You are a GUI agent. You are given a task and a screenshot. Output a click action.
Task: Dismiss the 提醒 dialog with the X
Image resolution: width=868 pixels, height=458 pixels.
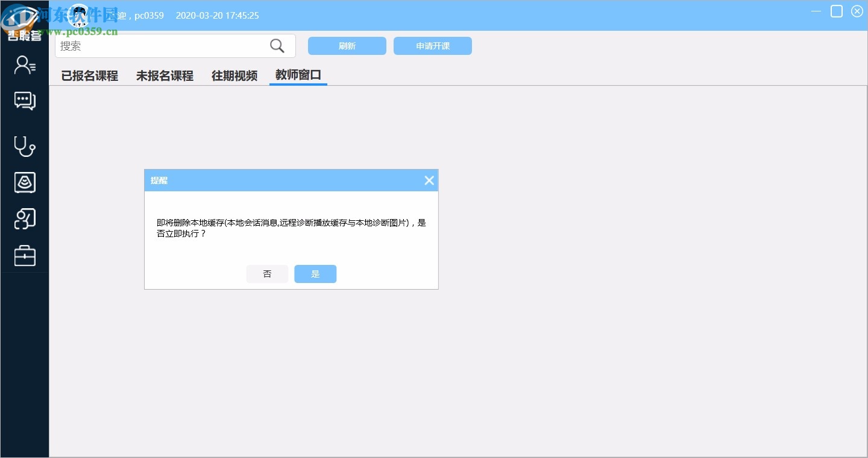coord(429,180)
